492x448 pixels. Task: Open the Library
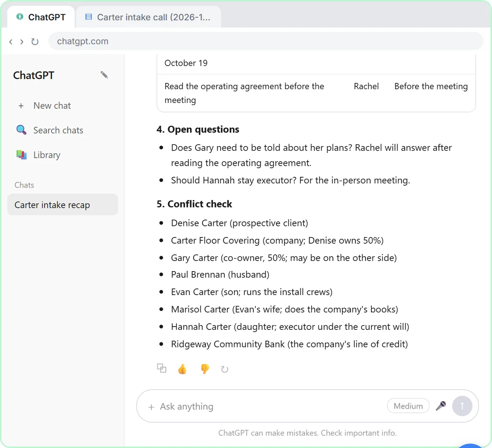(63, 155)
